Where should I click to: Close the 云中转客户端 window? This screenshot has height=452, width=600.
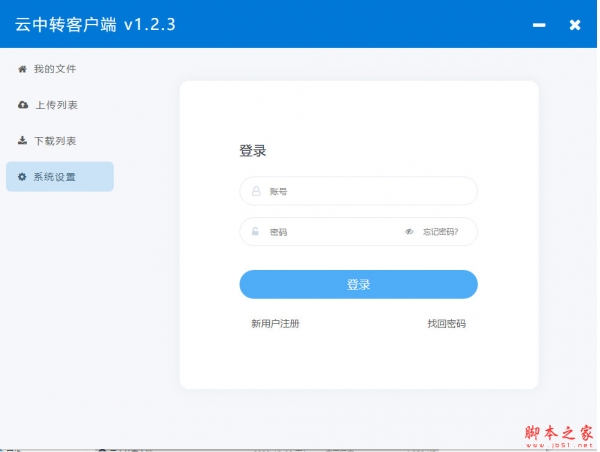pyautogui.click(x=575, y=25)
